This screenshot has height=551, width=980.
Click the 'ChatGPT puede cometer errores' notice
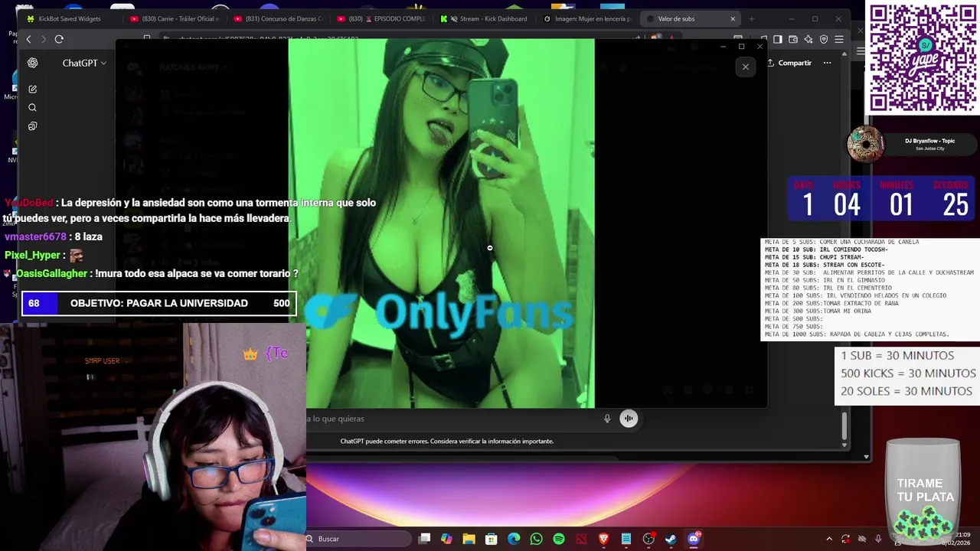(447, 442)
